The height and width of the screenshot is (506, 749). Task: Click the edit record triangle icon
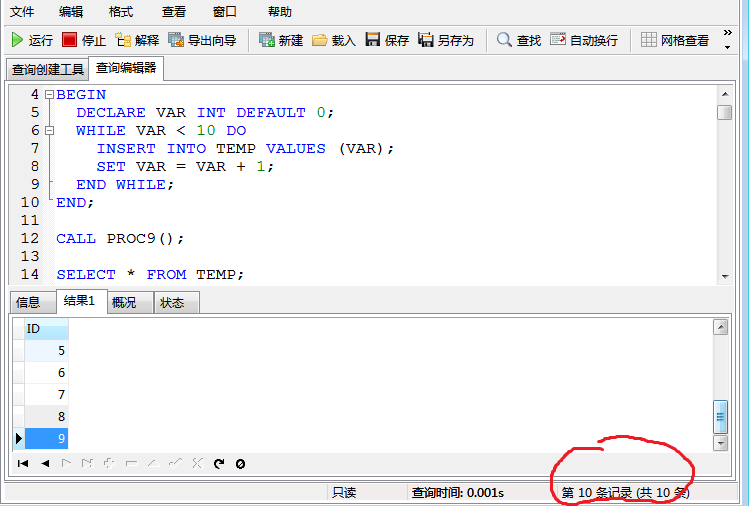(x=153, y=463)
